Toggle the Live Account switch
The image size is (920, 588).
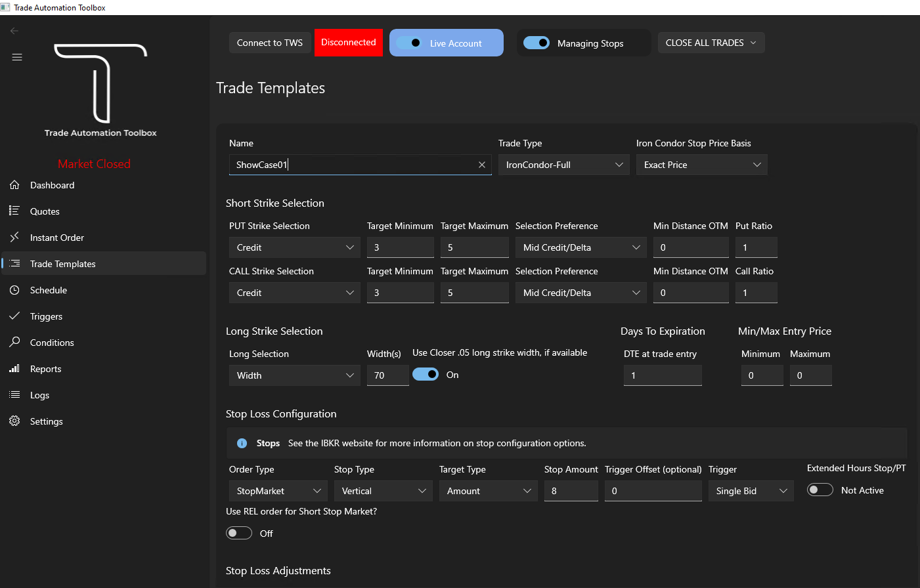(410, 43)
